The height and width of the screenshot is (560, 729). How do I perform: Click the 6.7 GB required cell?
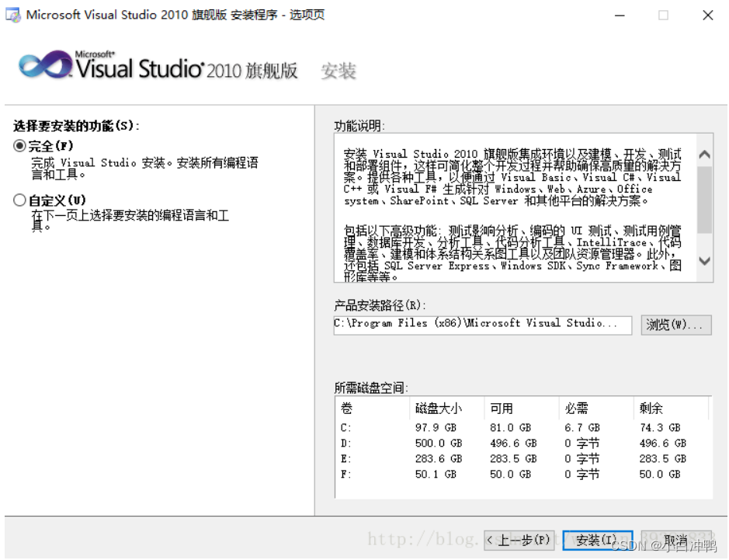(582, 427)
